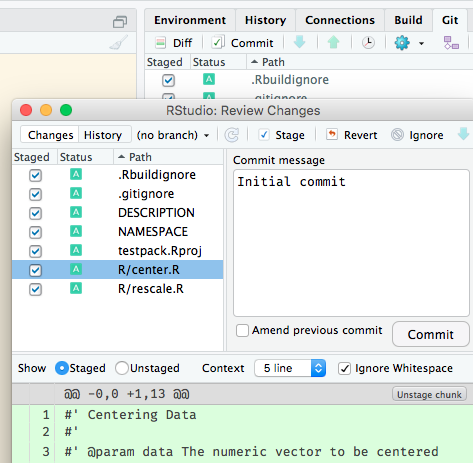Open commit history clock icon in Git pane
This screenshot has height=463, width=473.
click(368, 43)
